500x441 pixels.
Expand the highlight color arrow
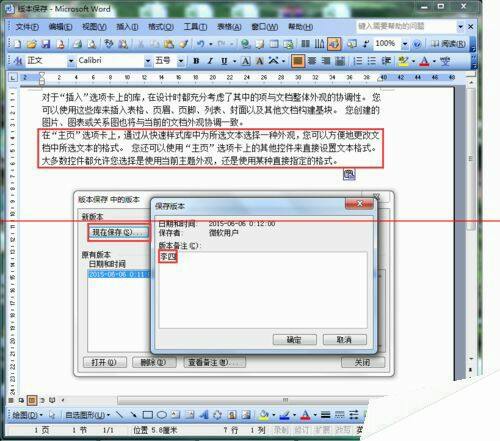click(x=414, y=61)
